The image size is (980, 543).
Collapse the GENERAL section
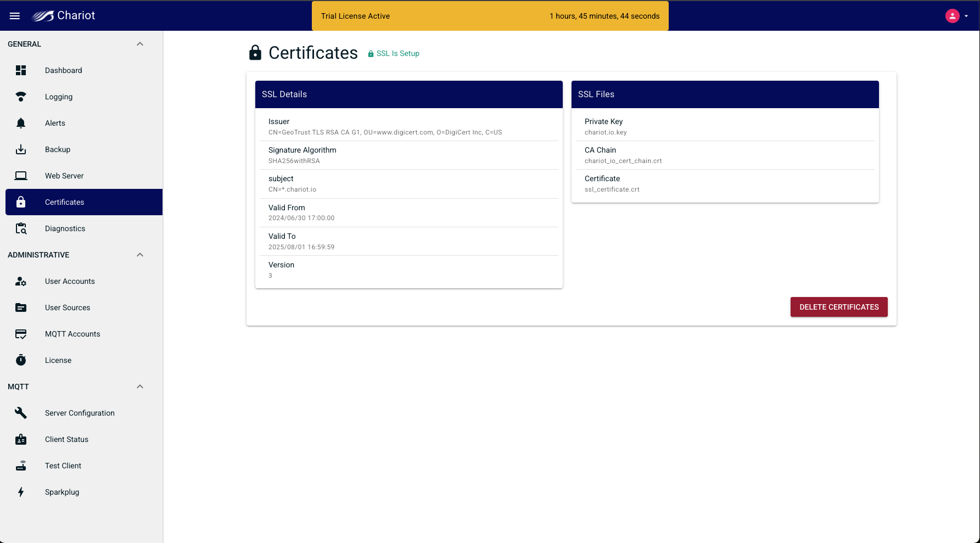pos(140,44)
